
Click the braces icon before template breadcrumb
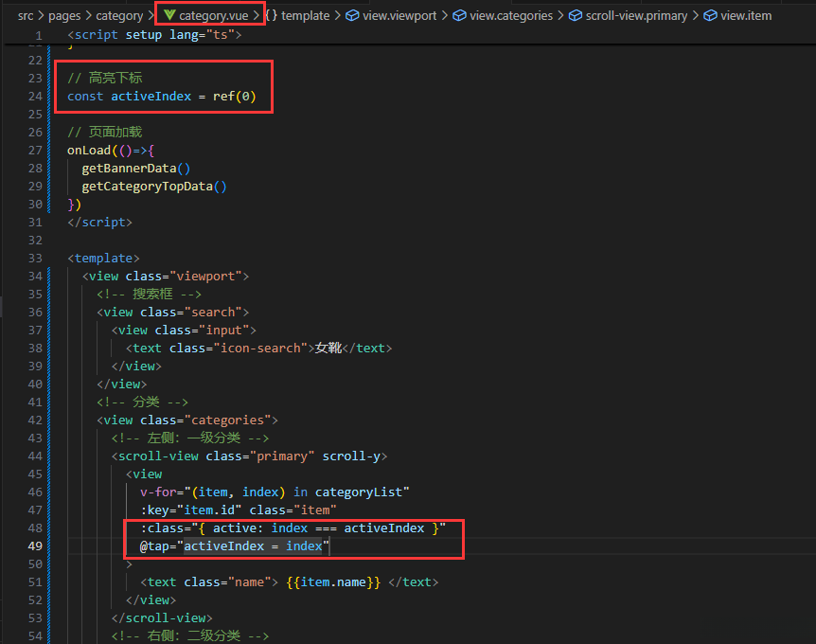pos(271,15)
